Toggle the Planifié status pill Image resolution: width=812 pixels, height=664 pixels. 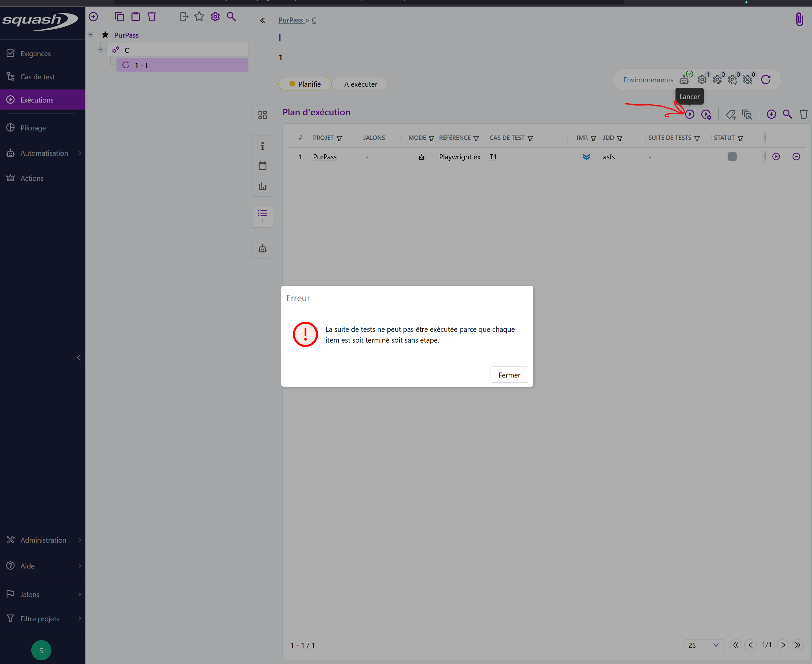(305, 84)
